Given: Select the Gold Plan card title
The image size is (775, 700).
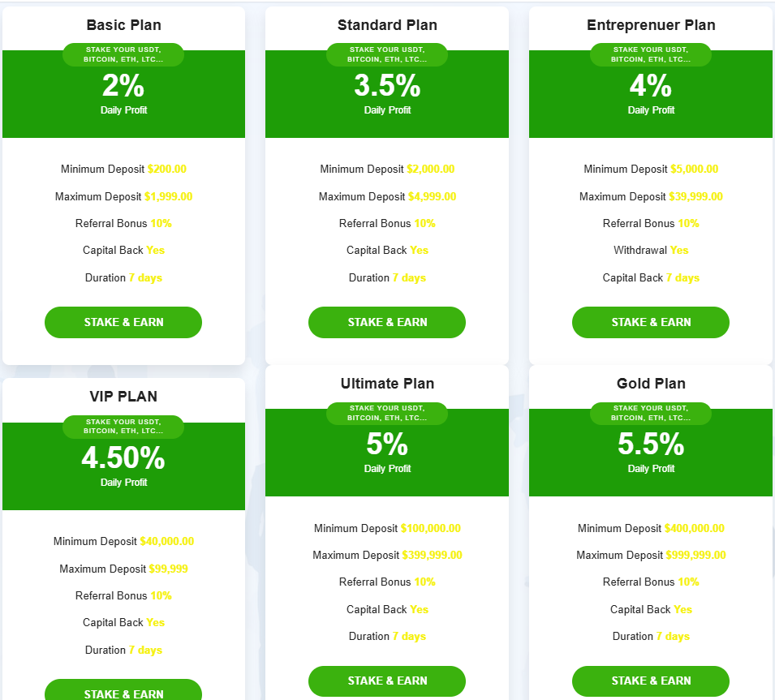Looking at the screenshot, I should tap(650, 383).
